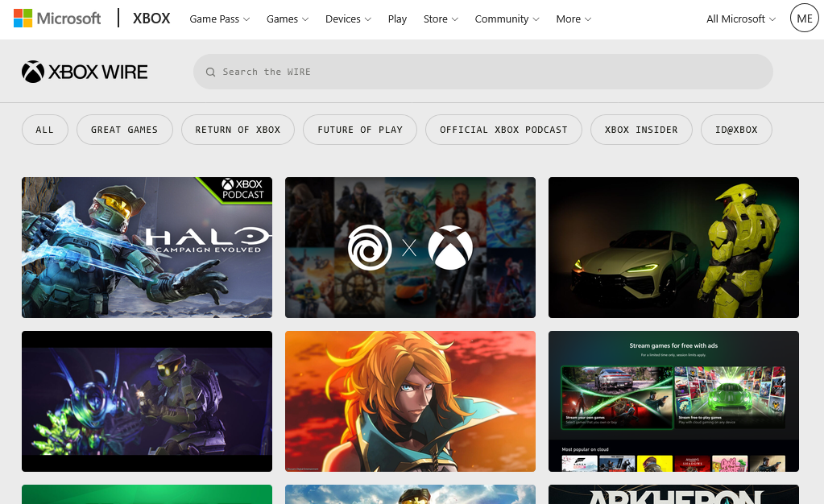Open the Master Chief purple alien article
Viewport: 824px width, 504px height.
click(x=147, y=401)
